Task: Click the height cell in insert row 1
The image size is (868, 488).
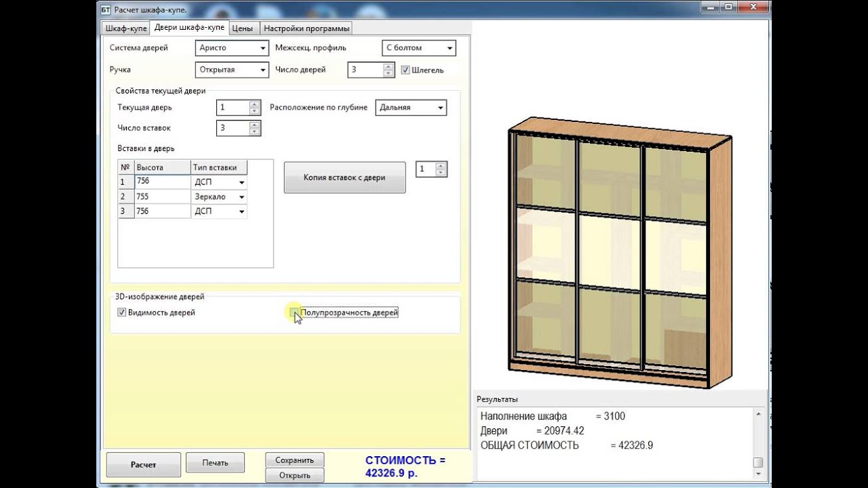Action: point(162,182)
